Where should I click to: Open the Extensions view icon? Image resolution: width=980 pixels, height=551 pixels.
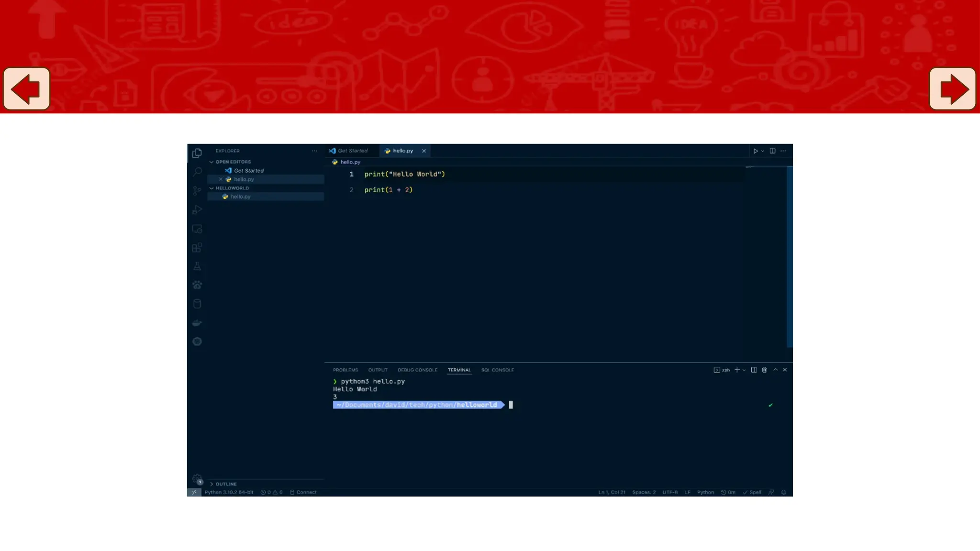tap(197, 247)
